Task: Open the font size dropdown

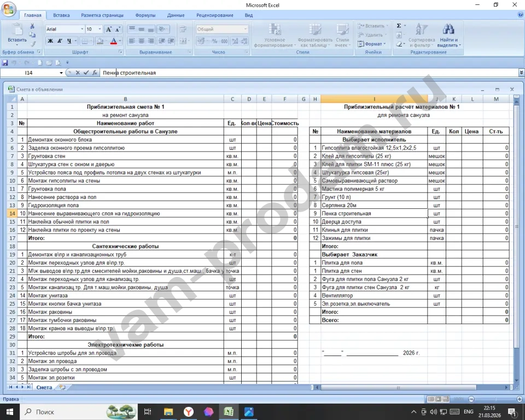Action: coord(100,29)
